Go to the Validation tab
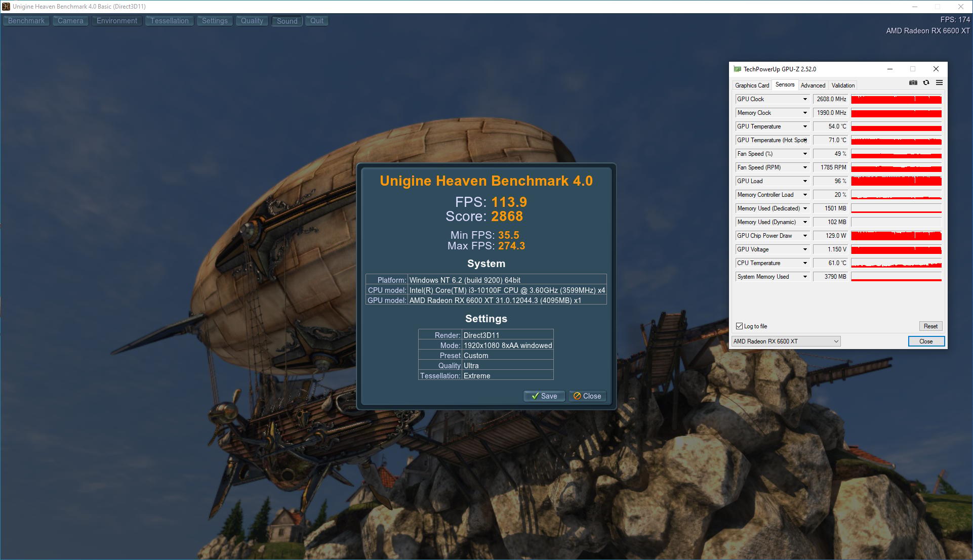 (x=843, y=85)
